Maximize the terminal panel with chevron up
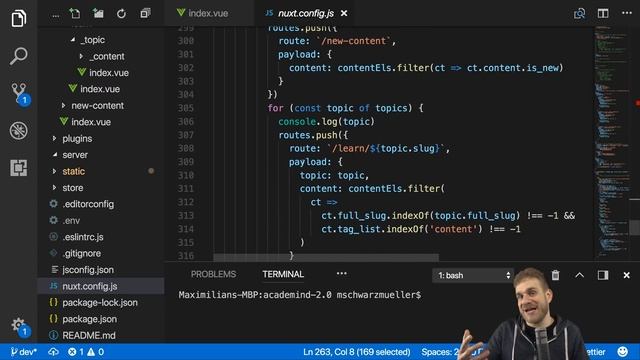 tap(579, 275)
